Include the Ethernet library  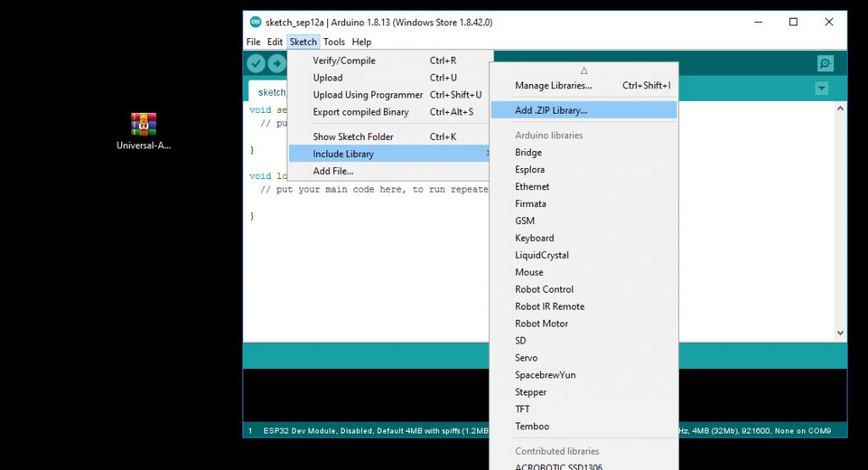(584, 187)
